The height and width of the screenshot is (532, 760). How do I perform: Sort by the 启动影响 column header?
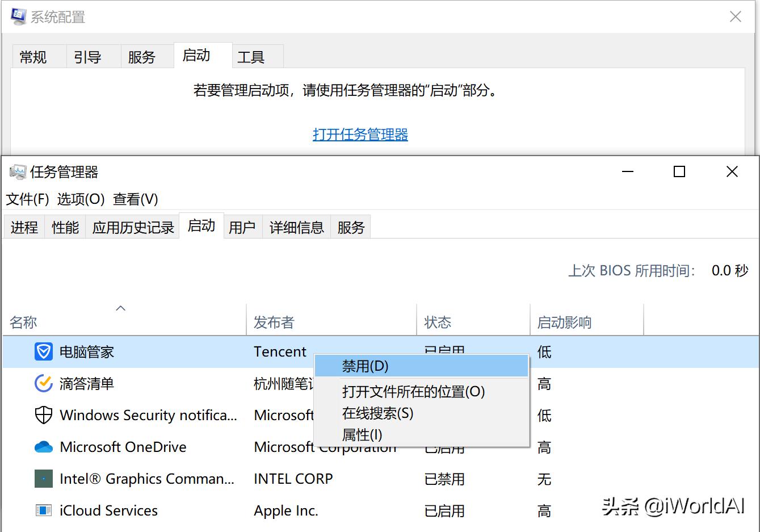(587, 319)
